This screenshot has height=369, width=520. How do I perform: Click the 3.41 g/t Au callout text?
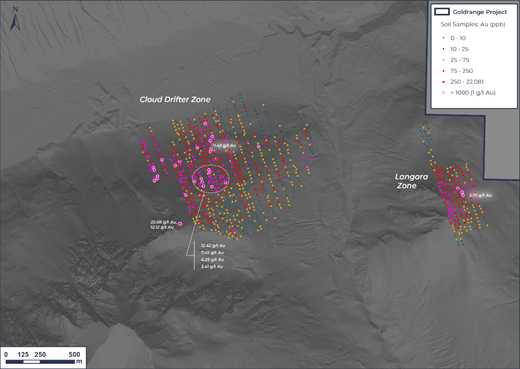(x=212, y=267)
